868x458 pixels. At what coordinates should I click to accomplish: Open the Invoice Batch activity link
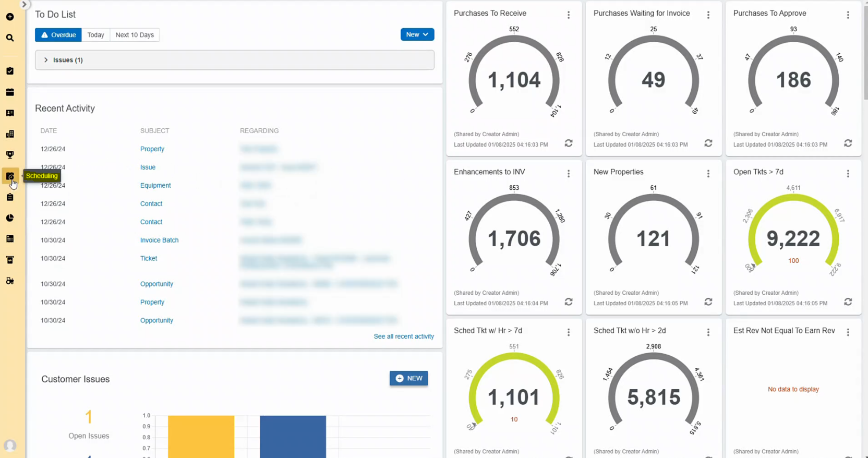(x=159, y=240)
